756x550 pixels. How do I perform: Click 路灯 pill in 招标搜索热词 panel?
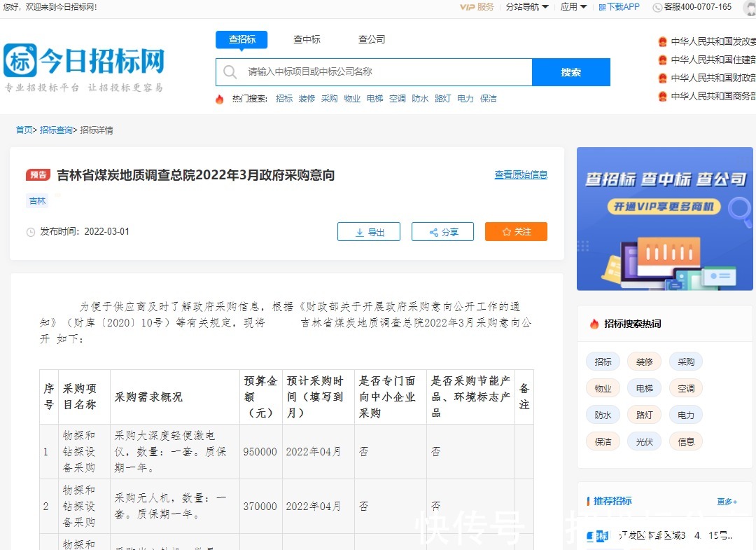pyautogui.click(x=644, y=415)
